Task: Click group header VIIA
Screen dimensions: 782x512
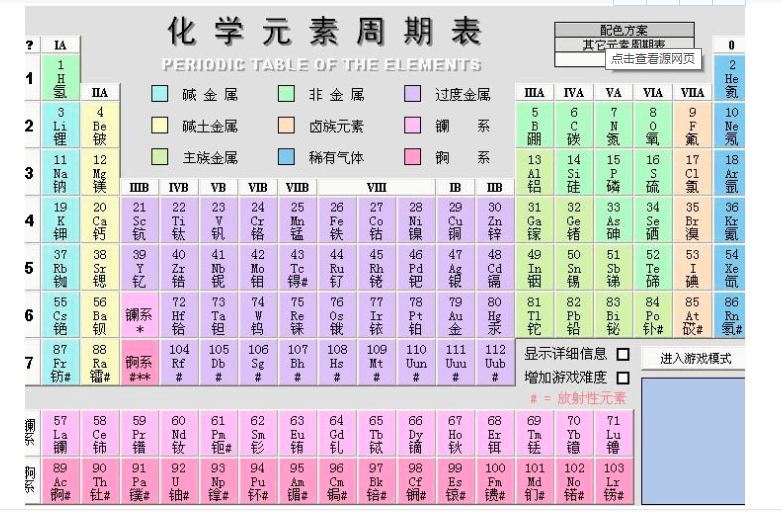Action: click(x=692, y=93)
